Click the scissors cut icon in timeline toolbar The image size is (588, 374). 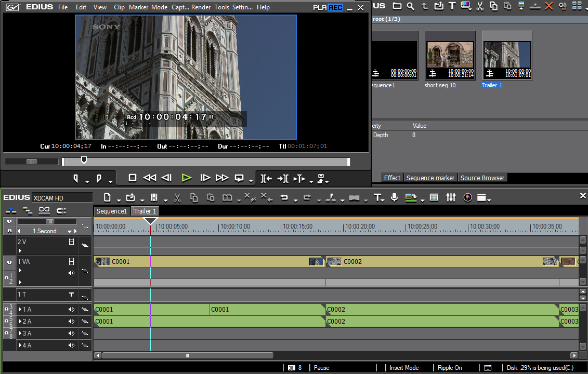[x=177, y=197]
